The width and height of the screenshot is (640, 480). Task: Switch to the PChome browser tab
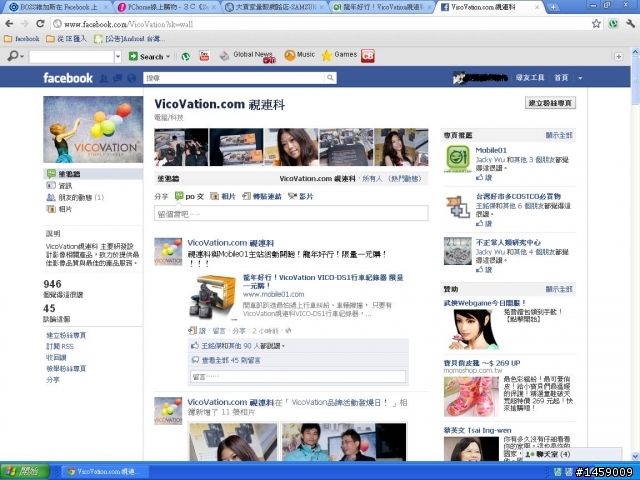tap(166, 7)
